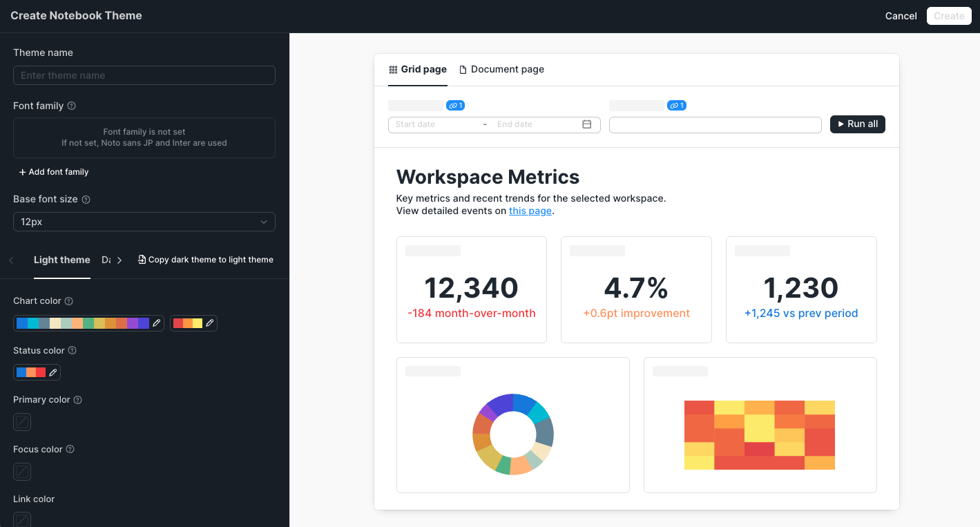Click the Run all button
The height and width of the screenshot is (527, 980).
[x=858, y=124]
